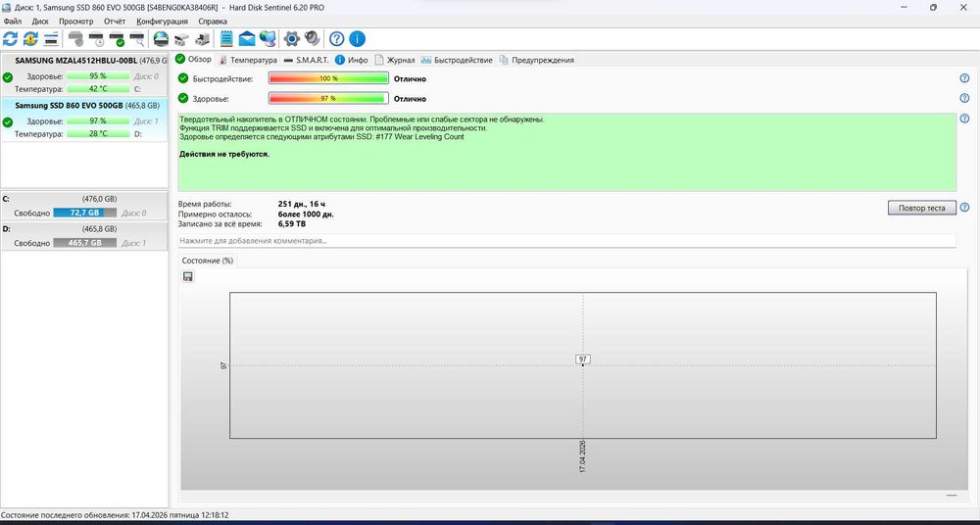Click the Отлично label beside Здоровье bar
Screen dimensions: 980x525
(410, 99)
